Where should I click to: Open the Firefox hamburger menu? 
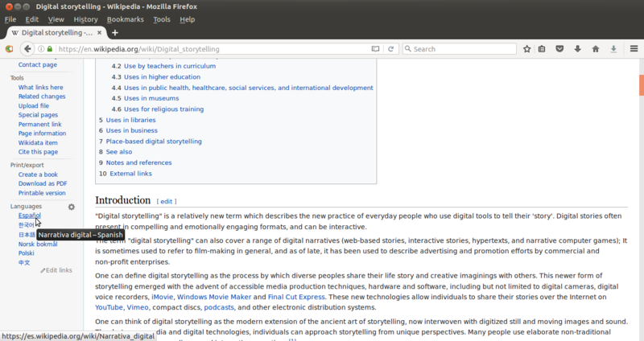pyautogui.click(x=634, y=49)
